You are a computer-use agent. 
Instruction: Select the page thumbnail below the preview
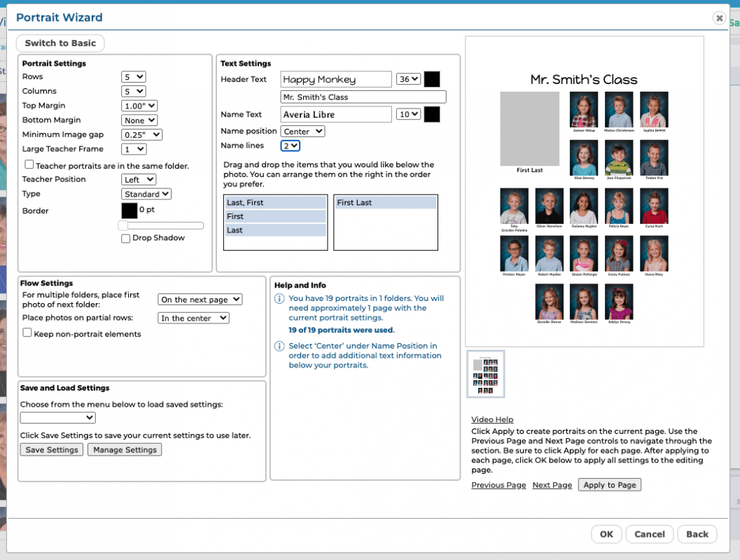click(x=485, y=374)
